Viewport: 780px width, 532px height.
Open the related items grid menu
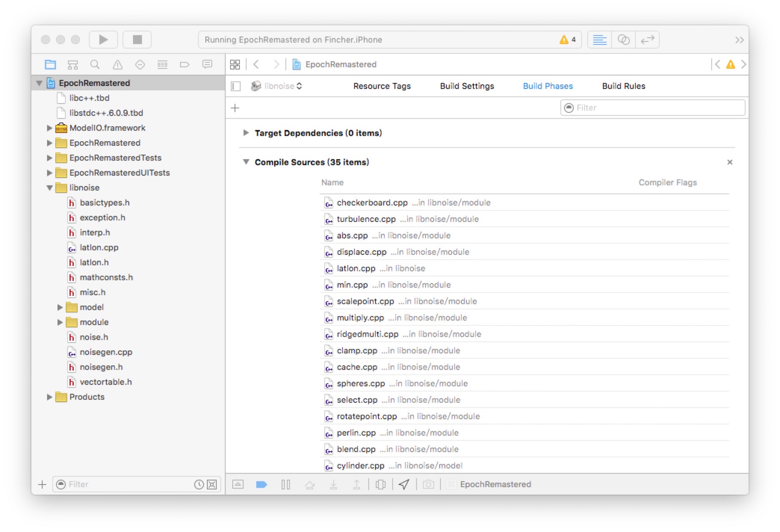[x=235, y=65]
